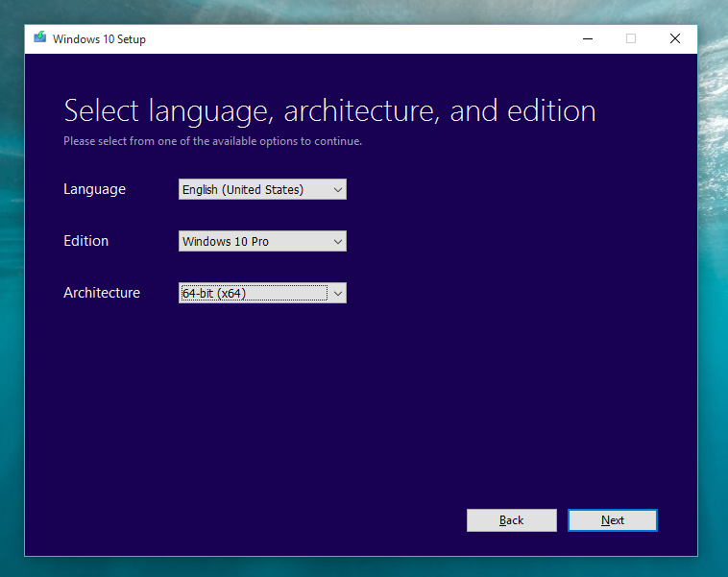Image resolution: width=728 pixels, height=577 pixels.
Task: Click the "Windows 10 Setup" title bar text
Action: pyautogui.click(x=99, y=39)
